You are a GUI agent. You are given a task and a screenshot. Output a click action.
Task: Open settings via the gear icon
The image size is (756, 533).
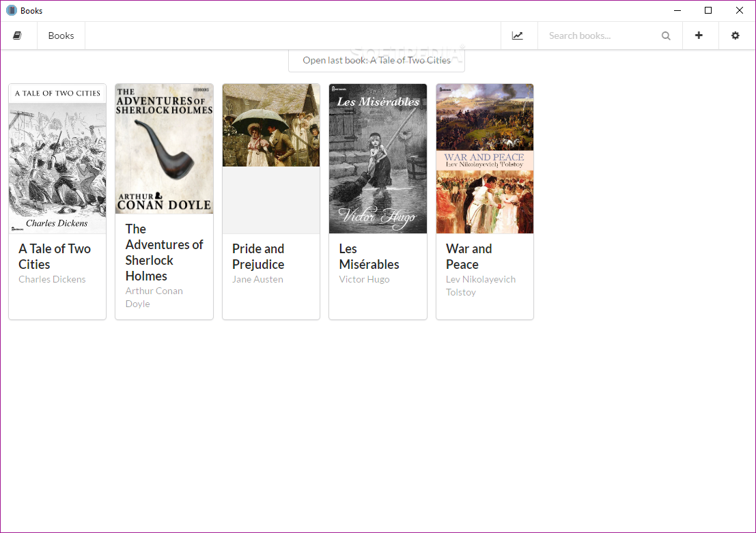click(736, 35)
